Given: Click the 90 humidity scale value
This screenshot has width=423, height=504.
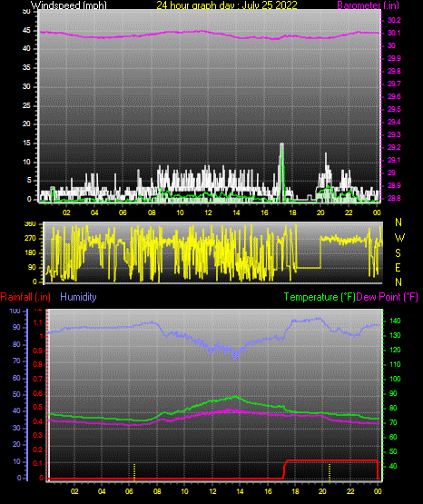Looking at the screenshot, I should 16,327.
